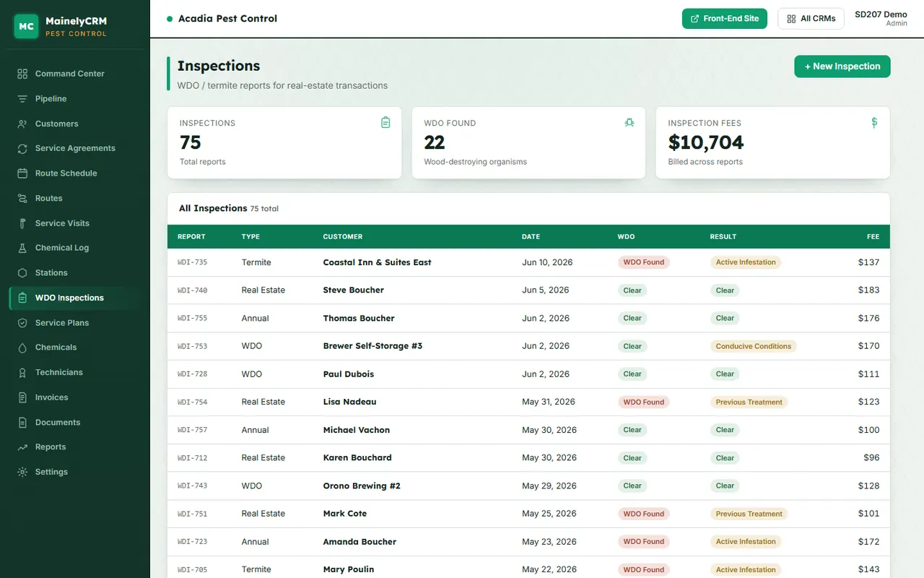Click Acadia Pest Control company name
Viewport: 924px width, 578px height.
(x=227, y=19)
